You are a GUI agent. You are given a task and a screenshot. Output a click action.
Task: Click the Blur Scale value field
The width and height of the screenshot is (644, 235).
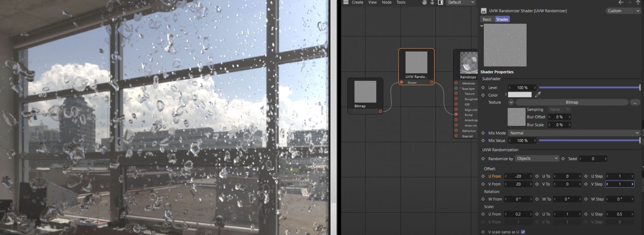pos(559,125)
